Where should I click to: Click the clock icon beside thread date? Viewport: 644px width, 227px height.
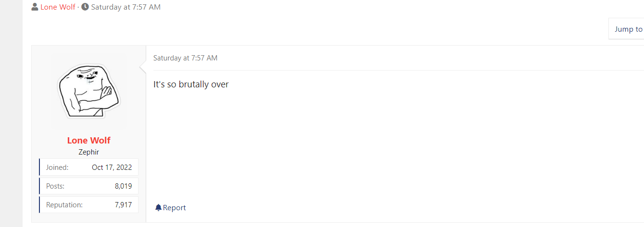[x=85, y=7]
